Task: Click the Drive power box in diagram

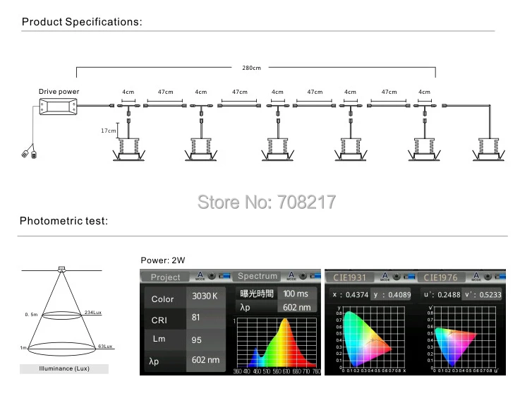Action: 58,107
